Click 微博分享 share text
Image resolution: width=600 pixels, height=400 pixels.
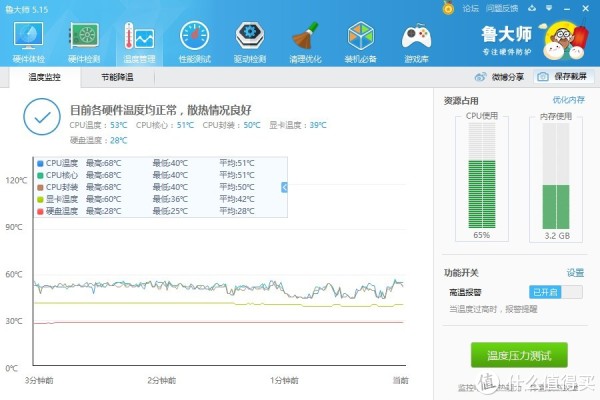(x=508, y=77)
